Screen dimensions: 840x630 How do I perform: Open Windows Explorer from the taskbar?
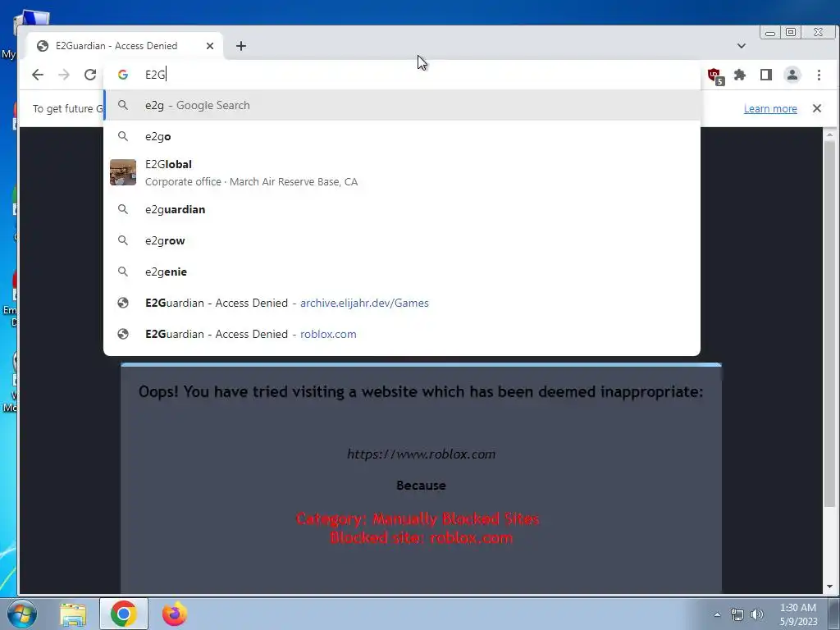point(73,614)
